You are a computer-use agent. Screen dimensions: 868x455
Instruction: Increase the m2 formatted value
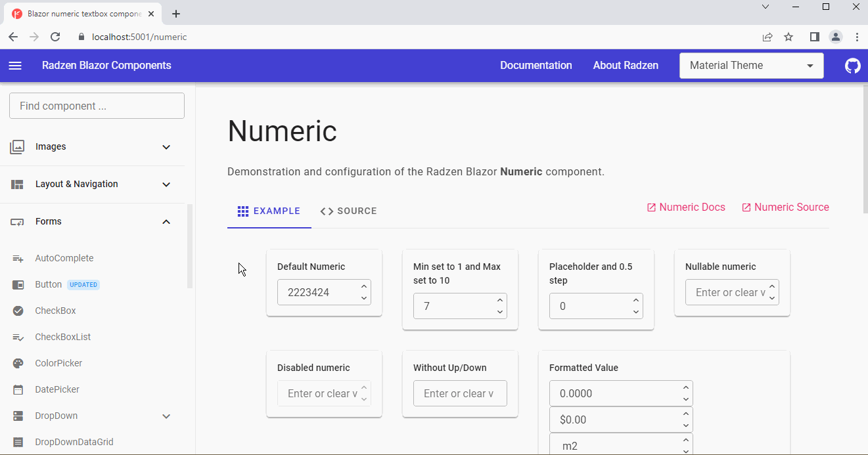[x=686, y=440]
